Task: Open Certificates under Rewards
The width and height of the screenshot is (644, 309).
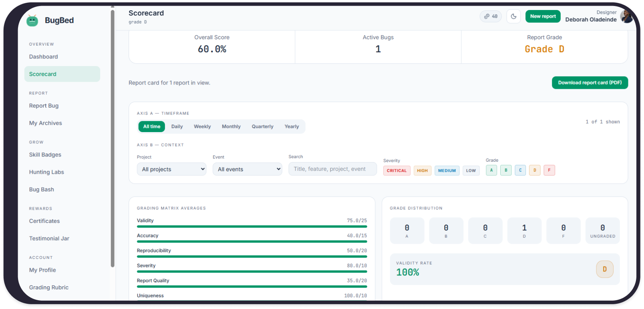Action: 44,221
